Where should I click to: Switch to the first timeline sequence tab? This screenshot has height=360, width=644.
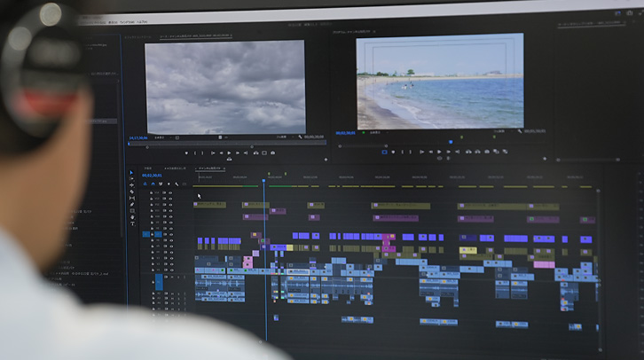pos(147,168)
